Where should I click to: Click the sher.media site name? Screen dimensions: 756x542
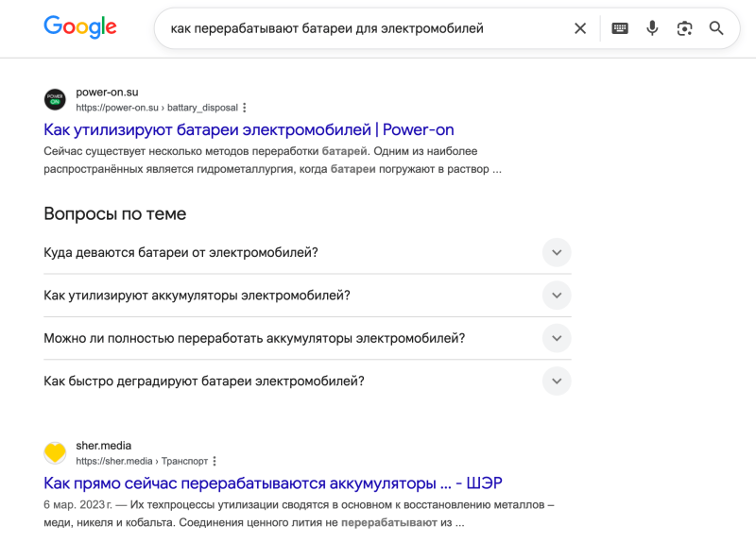point(104,446)
